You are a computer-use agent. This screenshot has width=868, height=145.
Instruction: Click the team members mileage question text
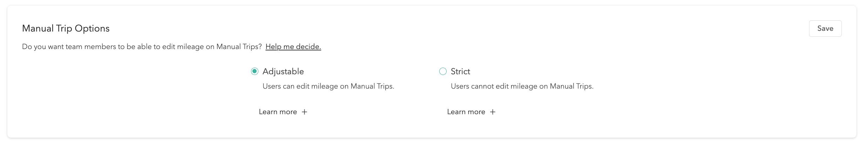click(x=142, y=47)
